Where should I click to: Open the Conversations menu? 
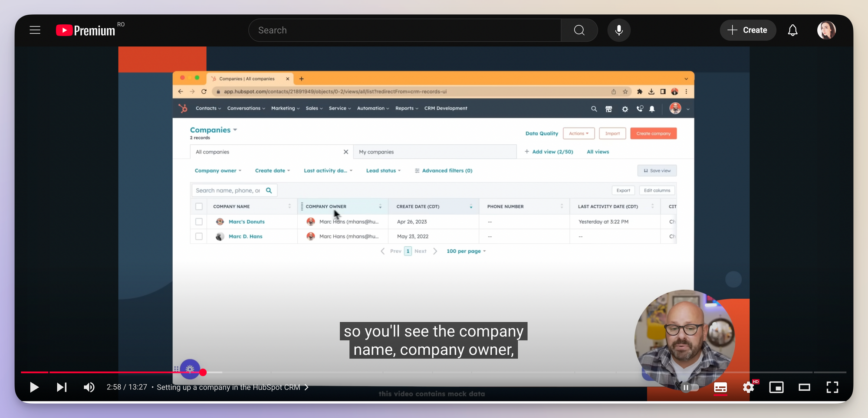tap(246, 108)
